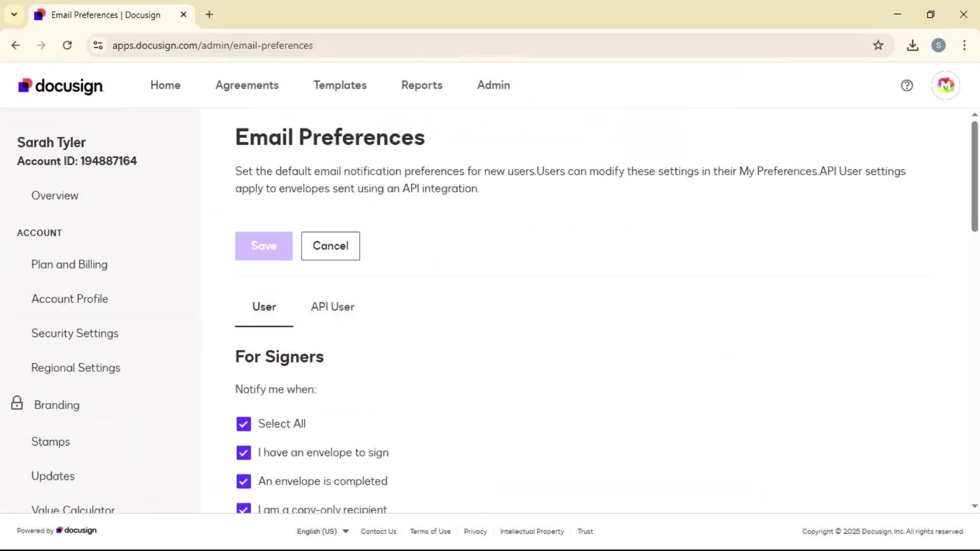Click the Save button
Screen dimensions: 980x551
coord(263,246)
